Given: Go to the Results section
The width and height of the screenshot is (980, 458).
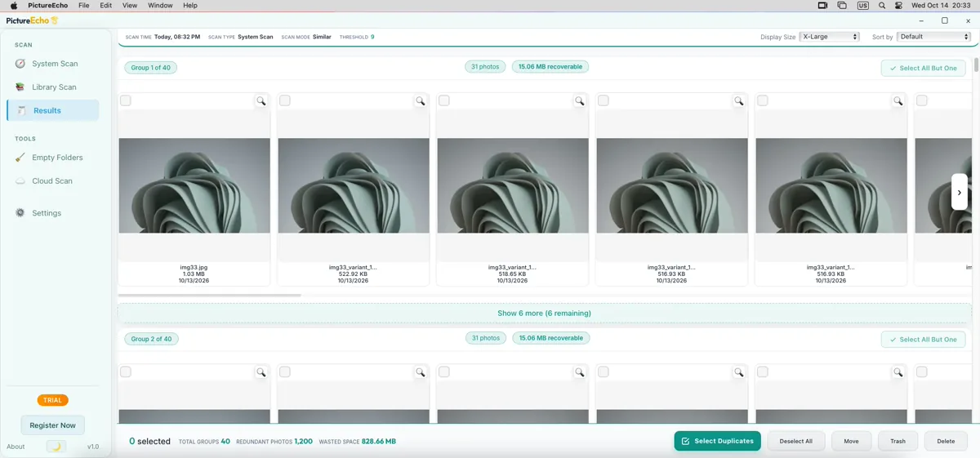Looking at the screenshot, I should (x=53, y=110).
